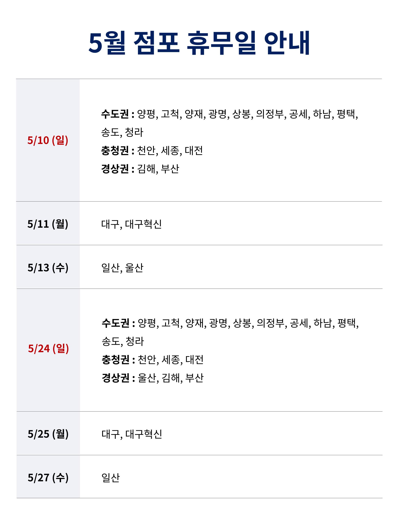
Task: Click the 경상권 label in the 5/10 row
Action: point(115,169)
